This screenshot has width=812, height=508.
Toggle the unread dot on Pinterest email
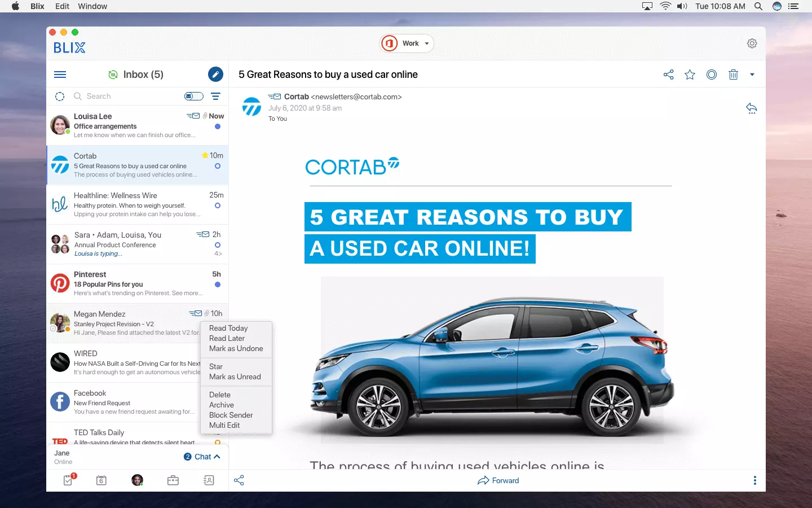click(x=218, y=284)
